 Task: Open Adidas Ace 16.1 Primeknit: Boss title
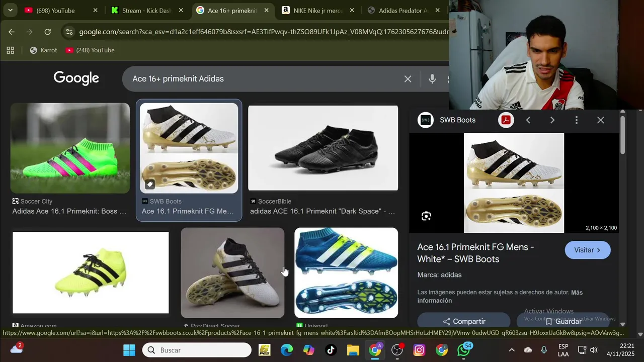[x=69, y=211]
